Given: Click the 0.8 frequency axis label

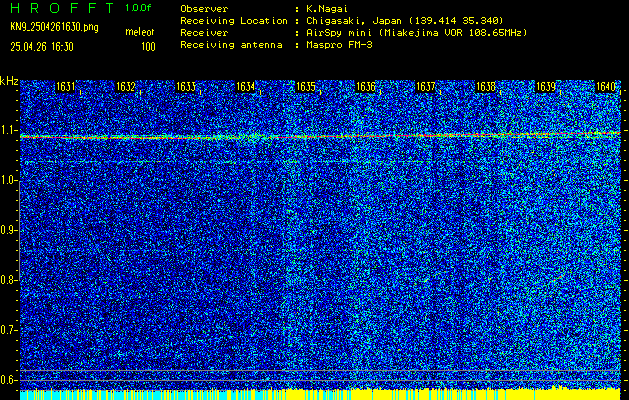Looking at the screenshot, I should pyautogui.click(x=8, y=280).
